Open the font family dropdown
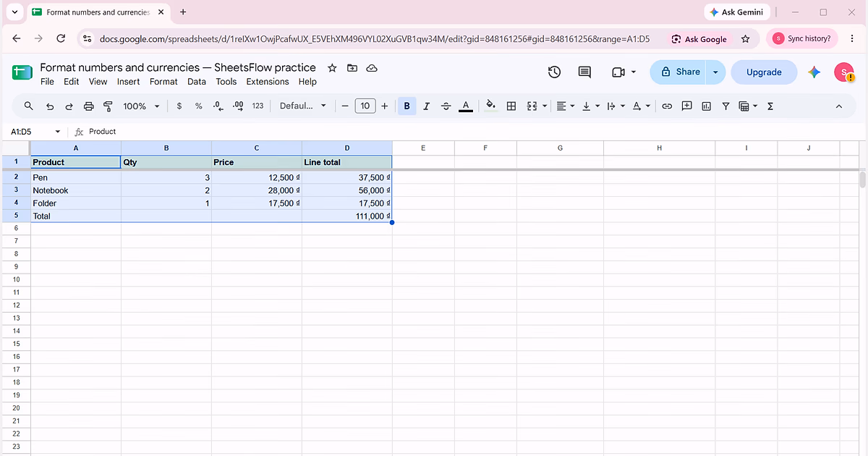 (x=302, y=106)
